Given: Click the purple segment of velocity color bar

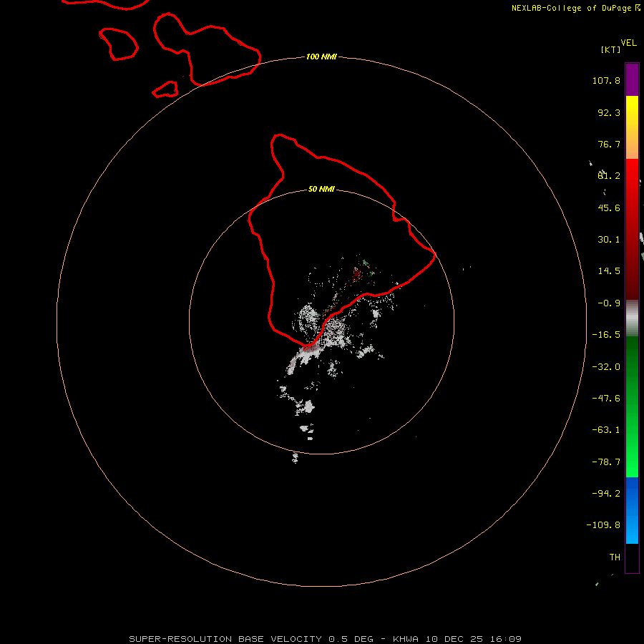Looking at the screenshot, I should [x=632, y=79].
